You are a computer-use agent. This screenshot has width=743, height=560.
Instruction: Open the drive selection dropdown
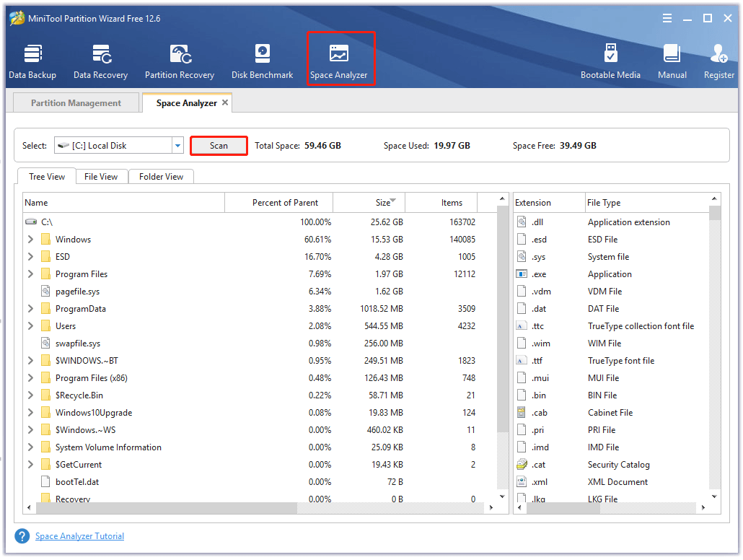(177, 146)
